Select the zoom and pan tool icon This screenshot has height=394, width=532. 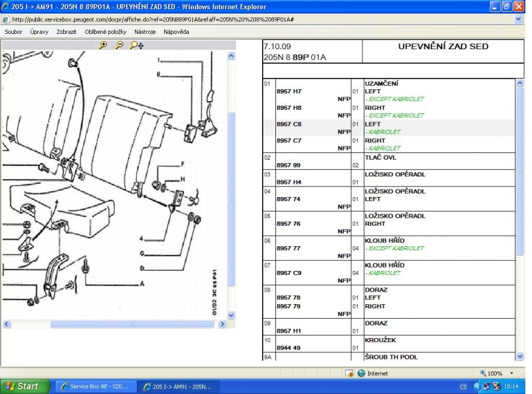pos(136,45)
